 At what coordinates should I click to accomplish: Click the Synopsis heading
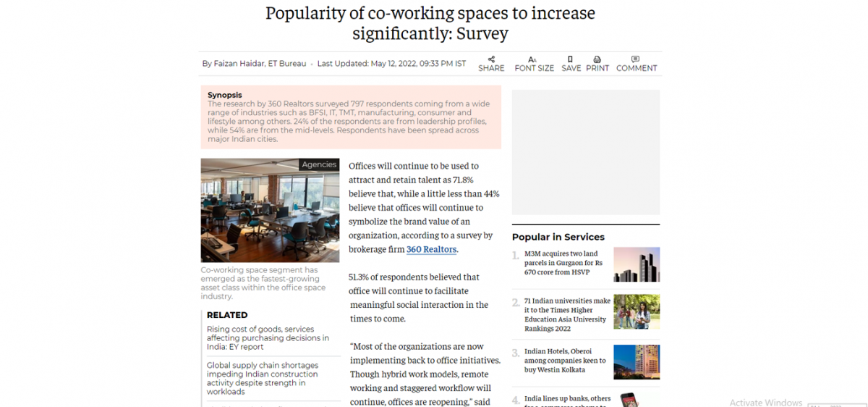(225, 95)
